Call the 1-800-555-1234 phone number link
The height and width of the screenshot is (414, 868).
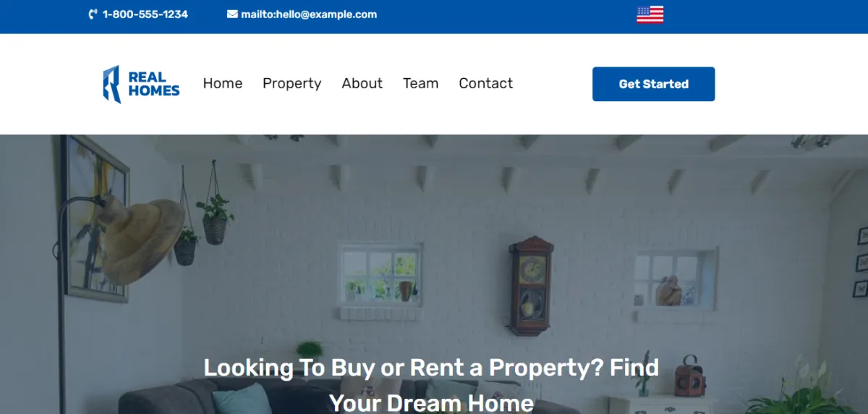point(145,14)
